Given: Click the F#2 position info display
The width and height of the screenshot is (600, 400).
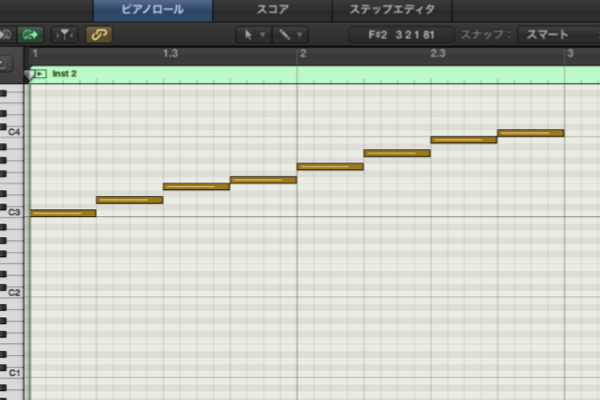Looking at the screenshot, I should 401,35.
